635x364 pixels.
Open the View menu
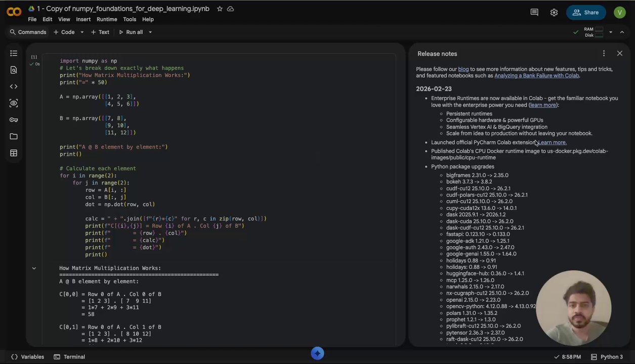pyautogui.click(x=64, y=19)
